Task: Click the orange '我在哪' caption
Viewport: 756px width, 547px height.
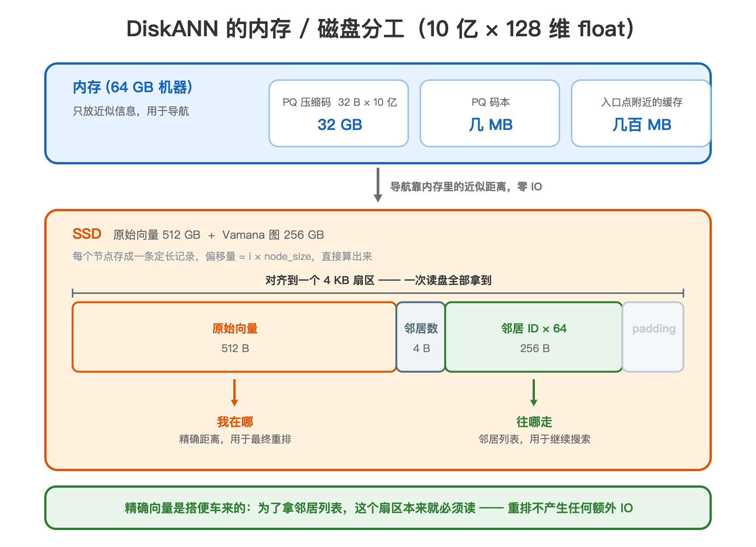Action: (x=235, y=422)
